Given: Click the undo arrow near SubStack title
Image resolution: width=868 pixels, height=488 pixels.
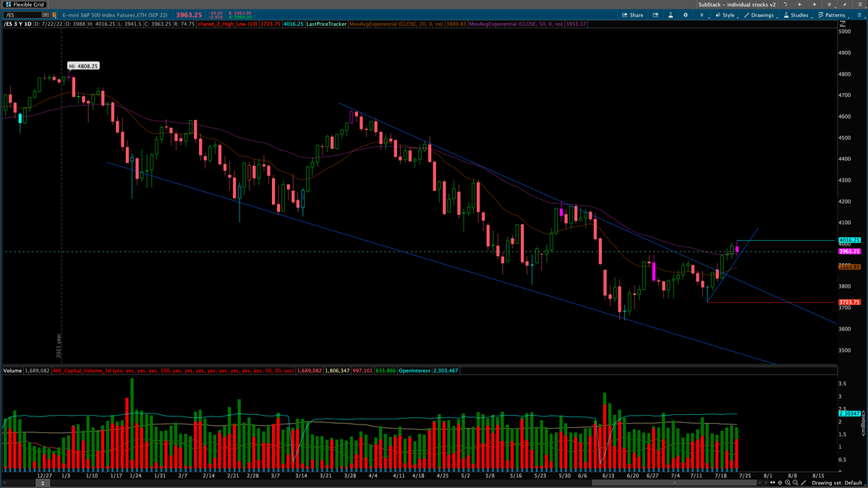Looking at the screenshot, I should point(785,4).
